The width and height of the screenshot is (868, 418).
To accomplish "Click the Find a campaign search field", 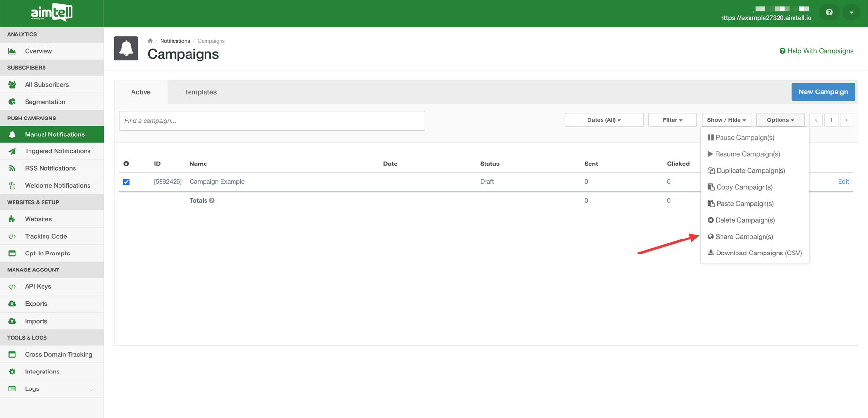I will pos(272,121).
